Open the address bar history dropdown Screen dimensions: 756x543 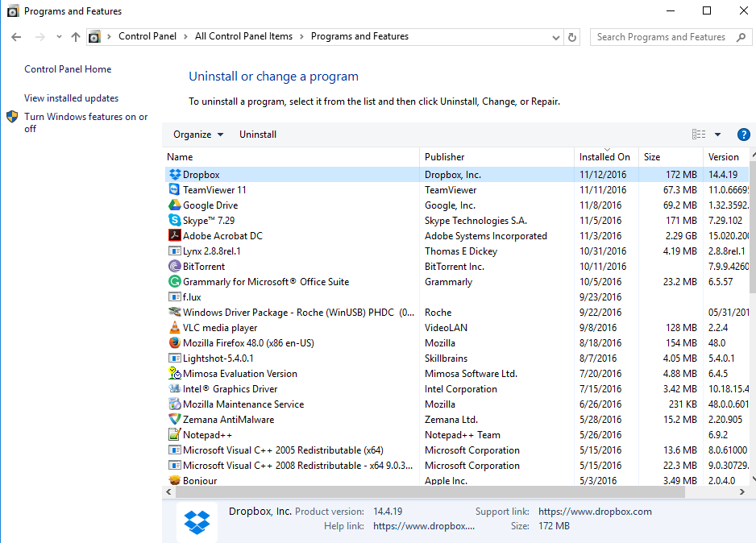point(556,37)
